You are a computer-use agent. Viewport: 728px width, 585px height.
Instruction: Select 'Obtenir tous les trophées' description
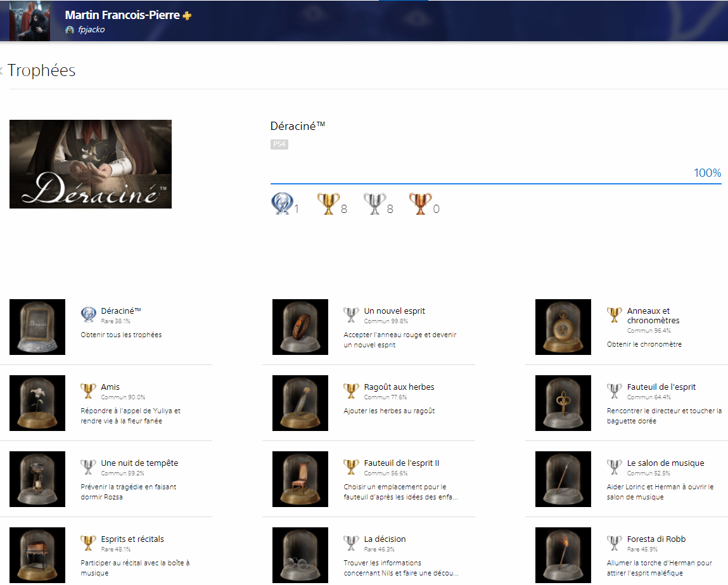point(121,335)
